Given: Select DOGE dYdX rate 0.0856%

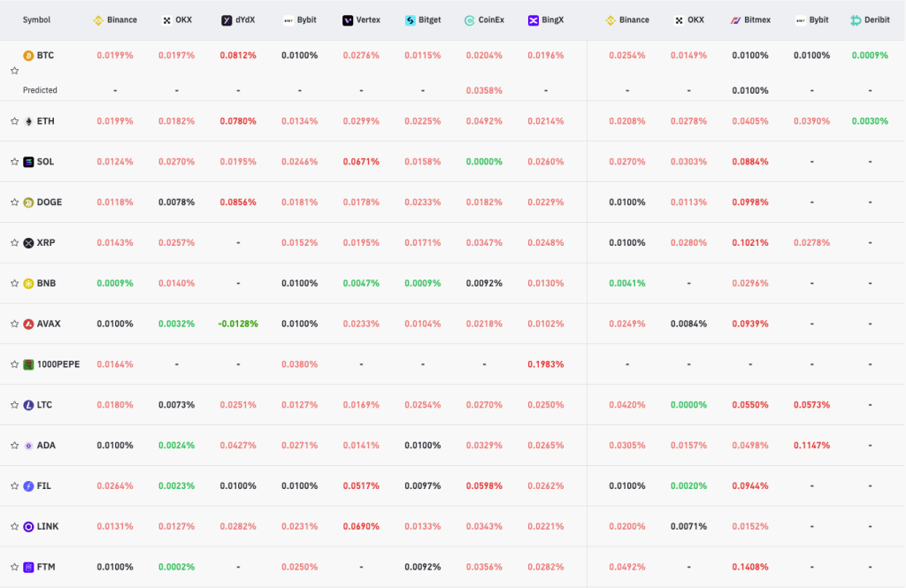Looking at the screenshot, I should 238,202.
